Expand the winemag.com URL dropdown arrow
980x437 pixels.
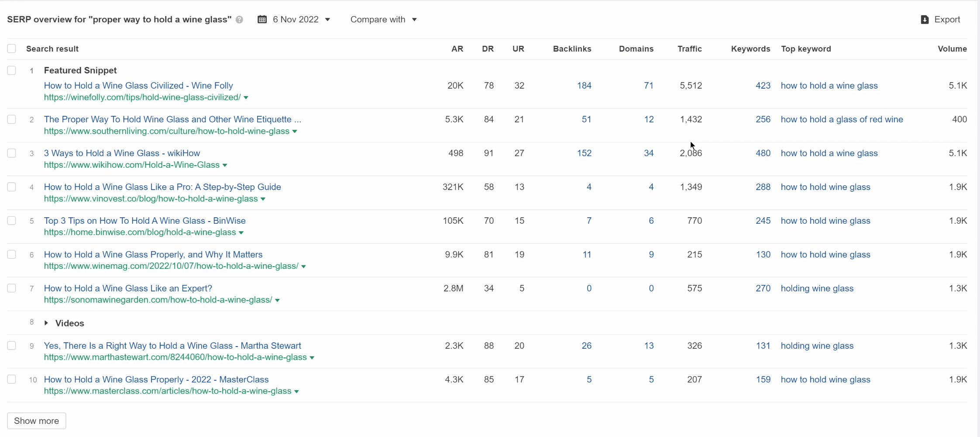pos(303,266)
